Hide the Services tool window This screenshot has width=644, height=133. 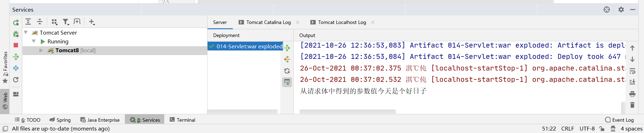click(633, 10)
